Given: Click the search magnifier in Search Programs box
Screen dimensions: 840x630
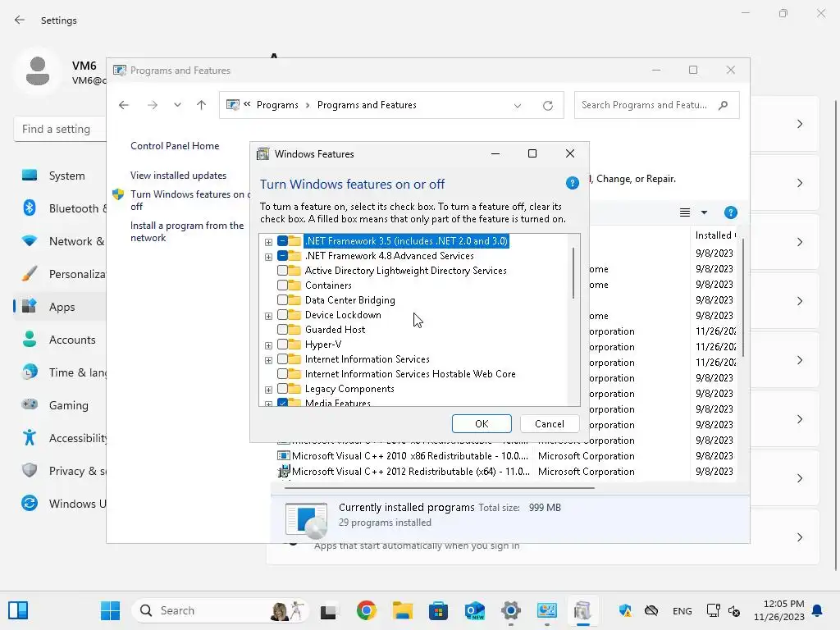Looking at the screenshot, I should tap(724, 105).
